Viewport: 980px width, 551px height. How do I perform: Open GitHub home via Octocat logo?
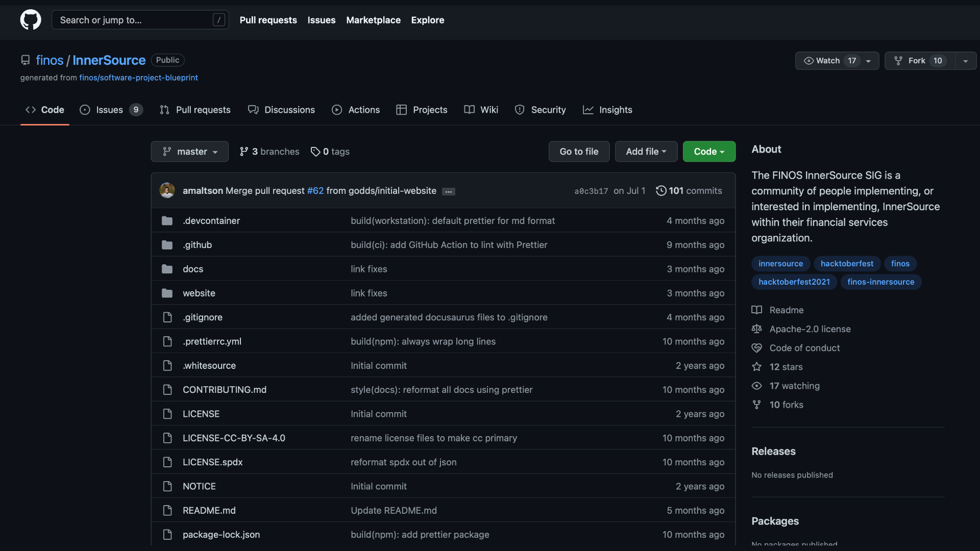pos(31,20)
